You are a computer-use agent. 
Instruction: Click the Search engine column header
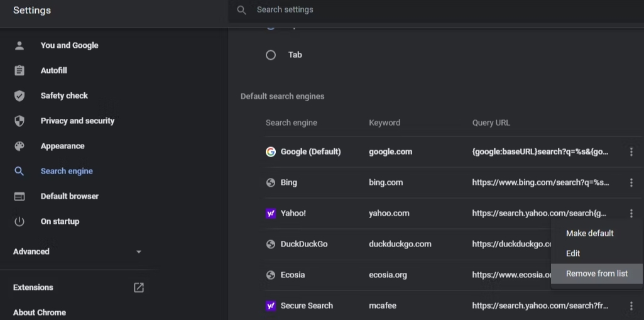coord(291,123)
